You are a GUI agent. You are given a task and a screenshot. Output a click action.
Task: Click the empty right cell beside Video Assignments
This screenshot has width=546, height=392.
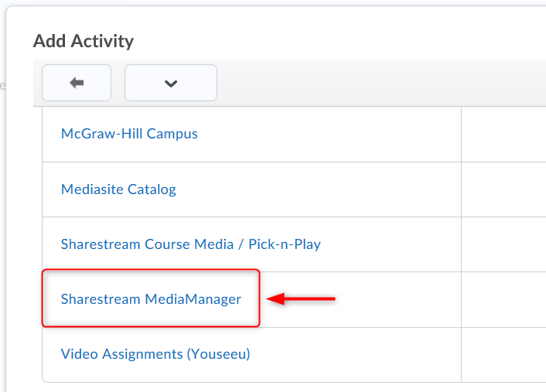coord(503,355)
